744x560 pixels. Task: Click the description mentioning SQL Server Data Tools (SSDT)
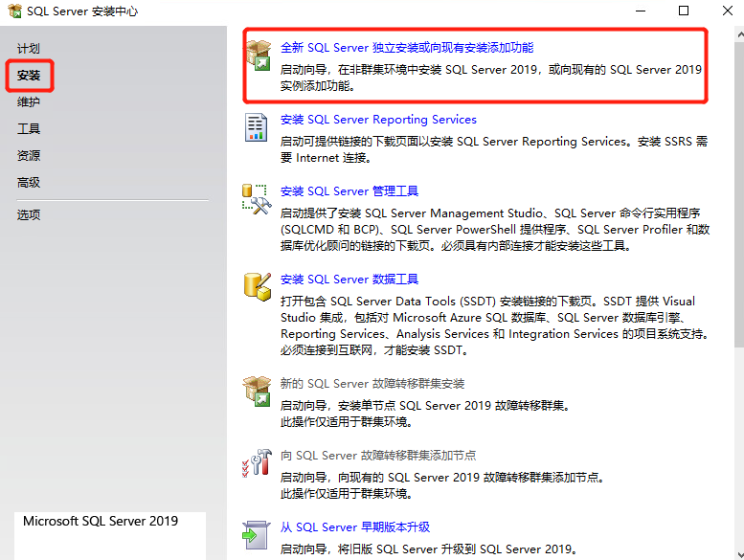[x=495, y=325]
